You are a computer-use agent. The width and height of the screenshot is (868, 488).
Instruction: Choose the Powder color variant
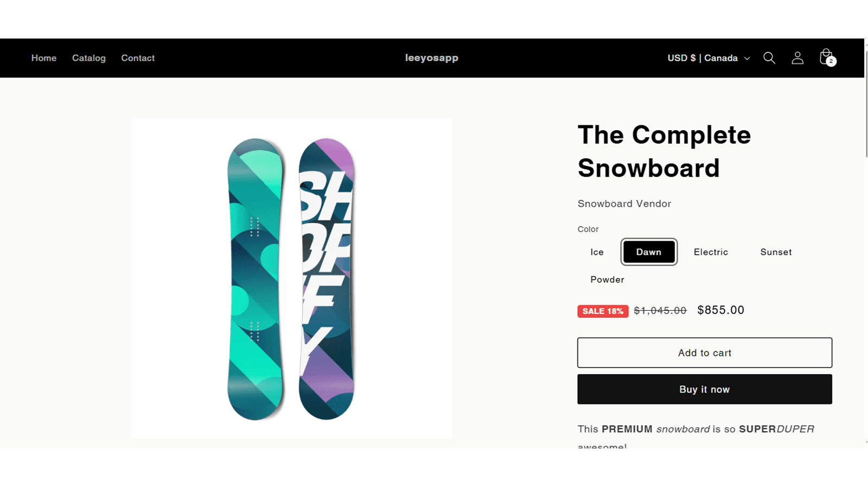(607, 280)
